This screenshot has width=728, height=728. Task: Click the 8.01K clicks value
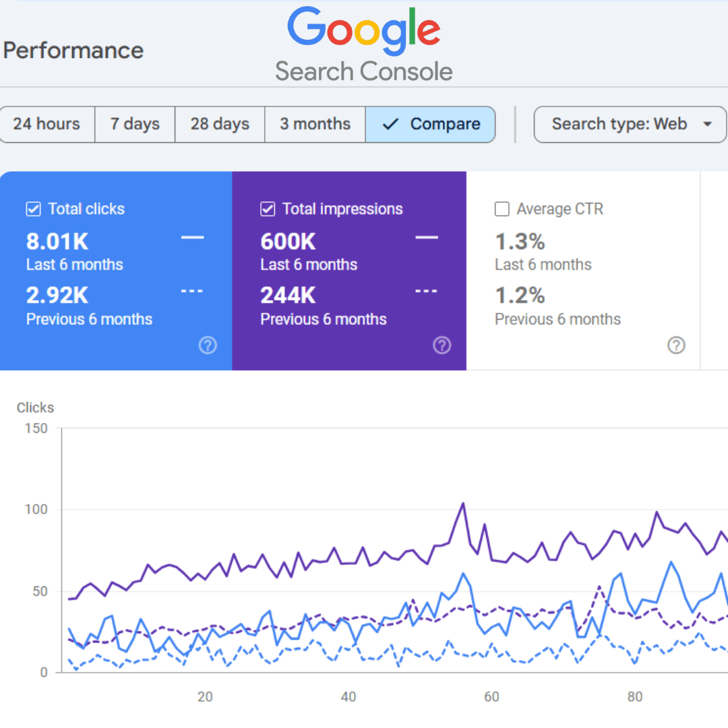coord(57,241)
